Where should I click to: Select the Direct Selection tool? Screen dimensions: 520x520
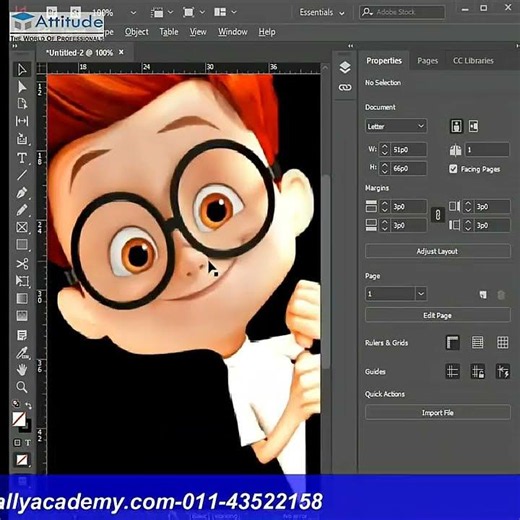22,87
